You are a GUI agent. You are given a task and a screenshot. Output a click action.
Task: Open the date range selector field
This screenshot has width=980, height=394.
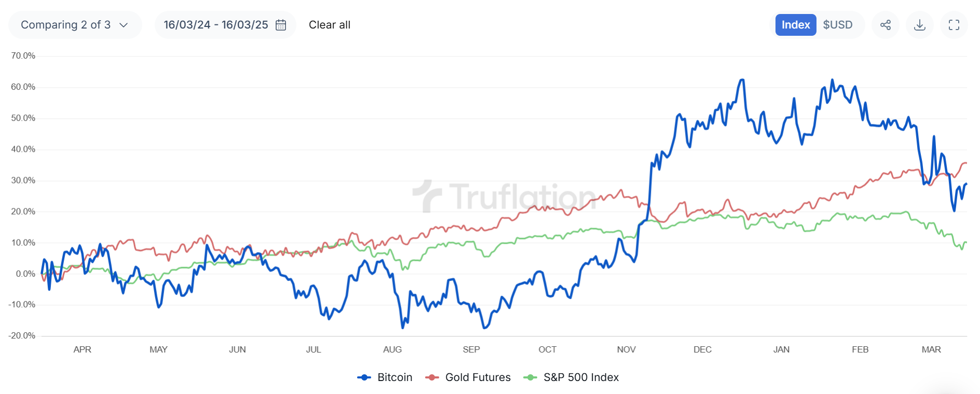tap(216, 24)
